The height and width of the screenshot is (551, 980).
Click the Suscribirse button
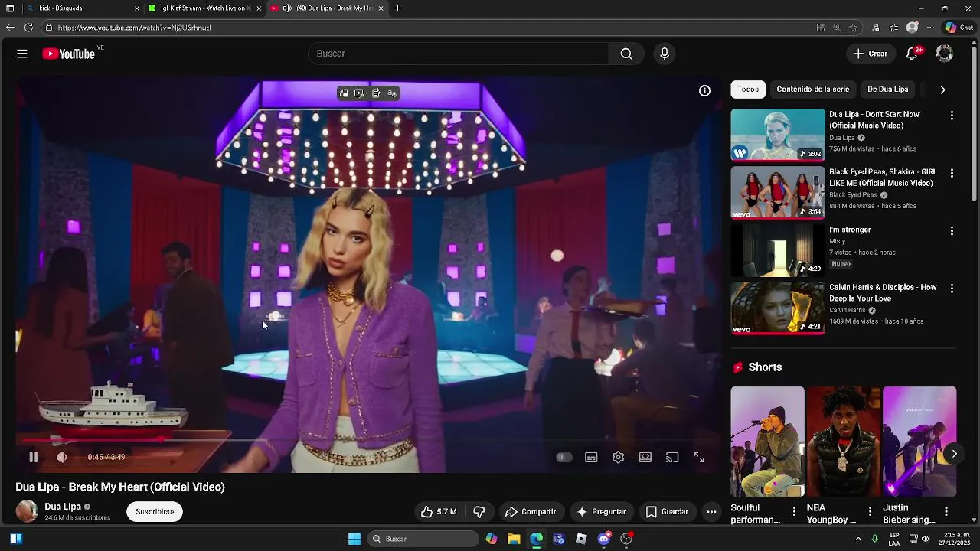155,512
